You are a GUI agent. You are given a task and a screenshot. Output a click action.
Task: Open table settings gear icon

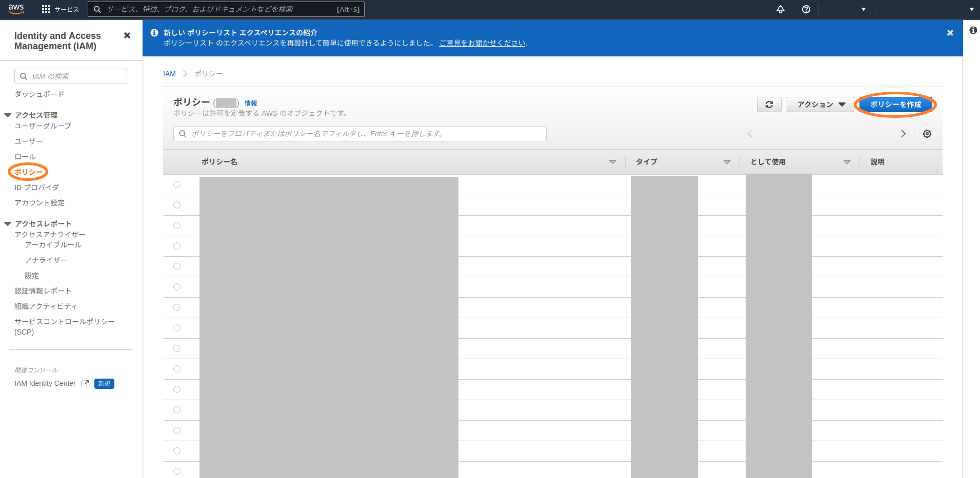(927, 134)
